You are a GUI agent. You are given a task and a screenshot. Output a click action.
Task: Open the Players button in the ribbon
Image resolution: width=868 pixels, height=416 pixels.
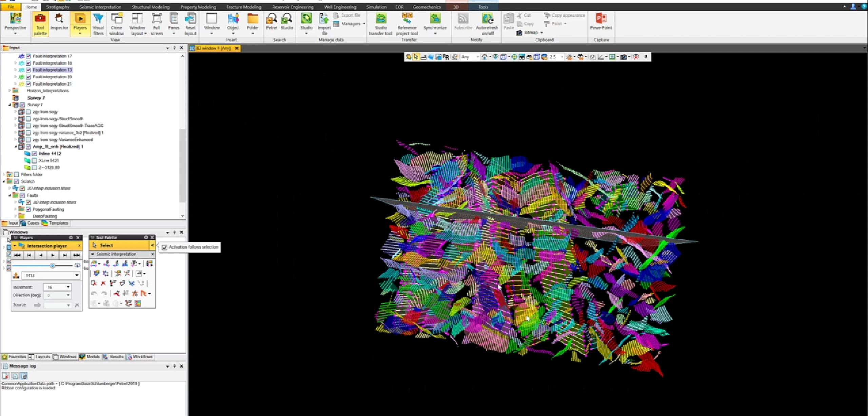(x=80, y=24)
